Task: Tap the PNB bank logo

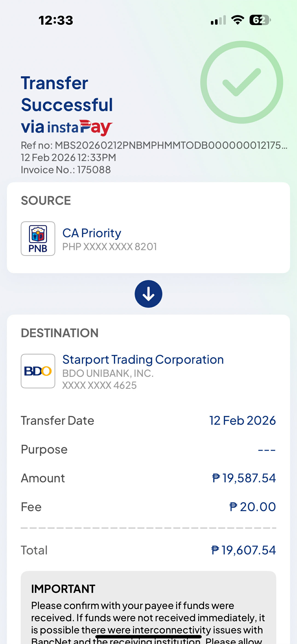Action: click(38, 238)
